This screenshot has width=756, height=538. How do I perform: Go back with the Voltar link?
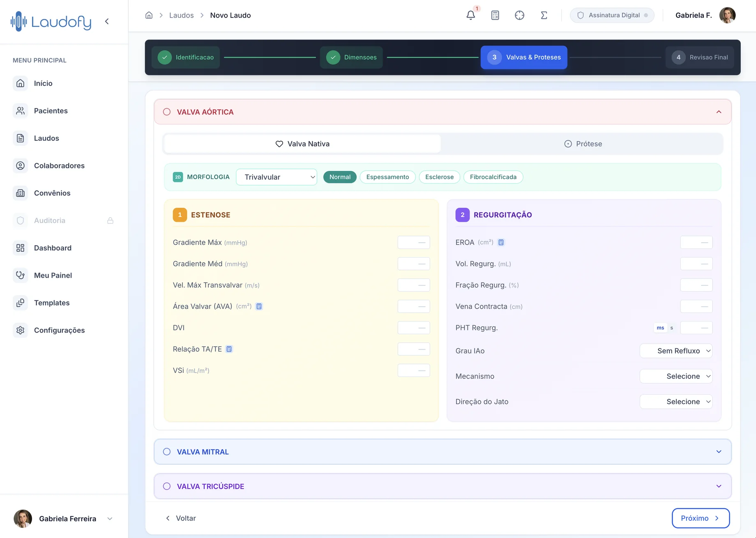(x=180, y=518)
